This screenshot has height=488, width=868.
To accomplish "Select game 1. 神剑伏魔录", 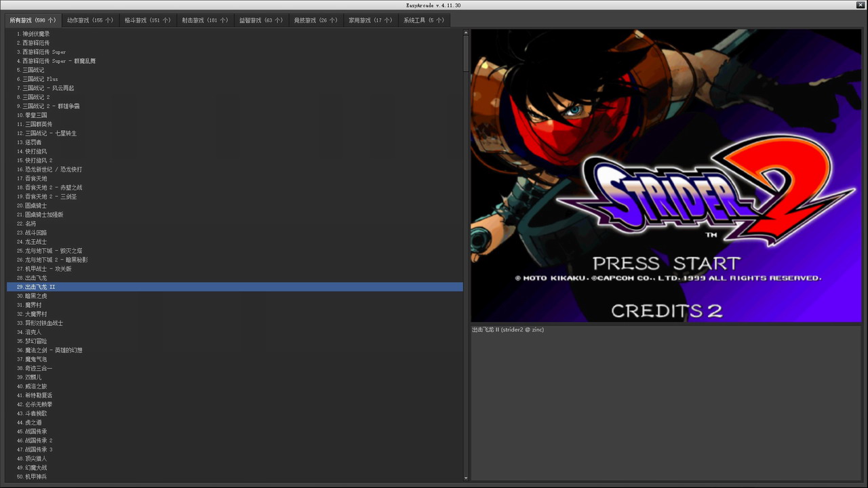I will 235,34.
